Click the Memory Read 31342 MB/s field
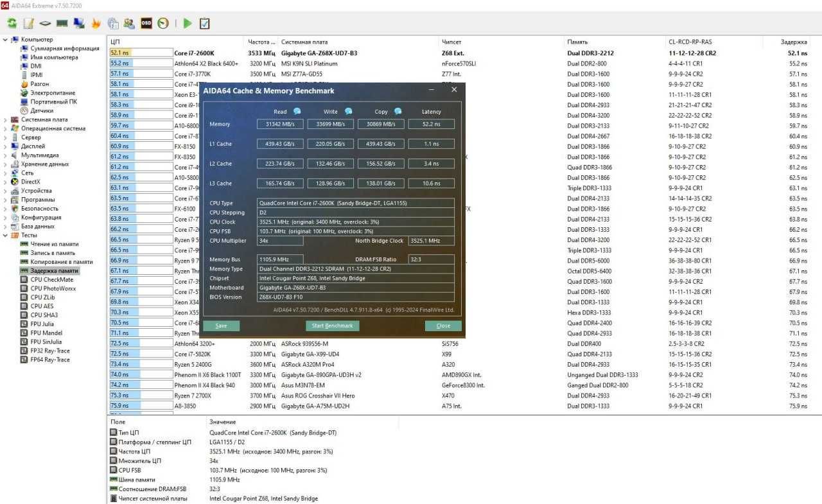The image size is (822, 504). [x=280, y=124]
